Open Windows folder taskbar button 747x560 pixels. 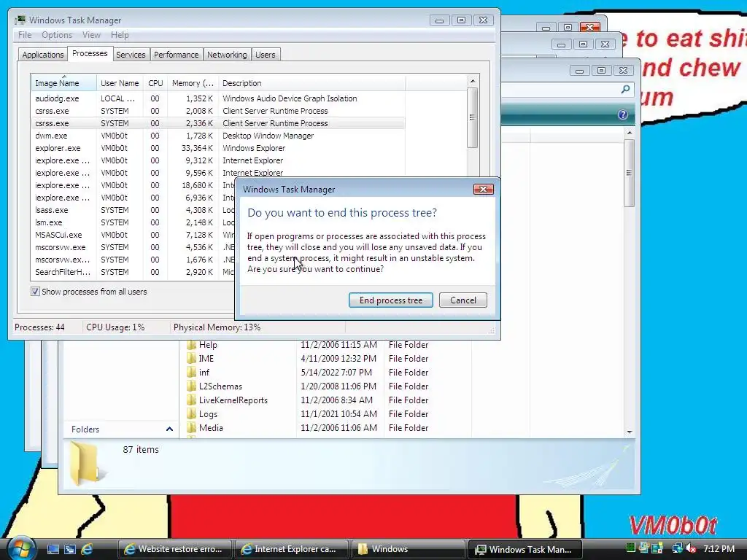407,549
